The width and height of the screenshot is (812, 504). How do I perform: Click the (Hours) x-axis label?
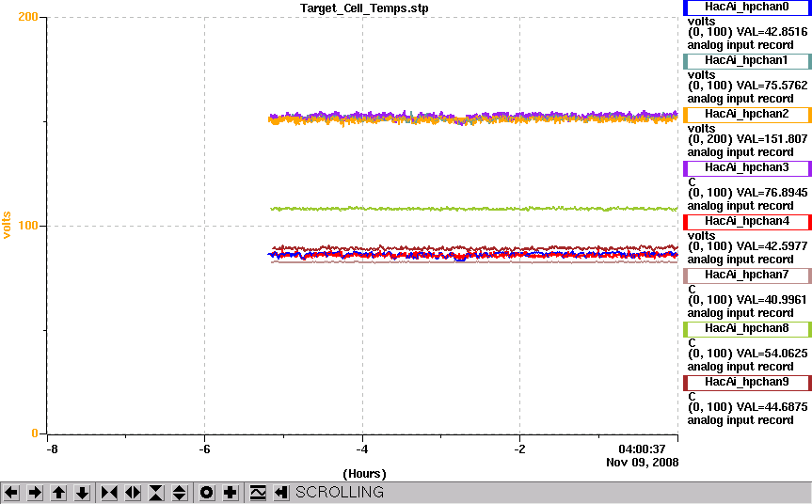364,474
